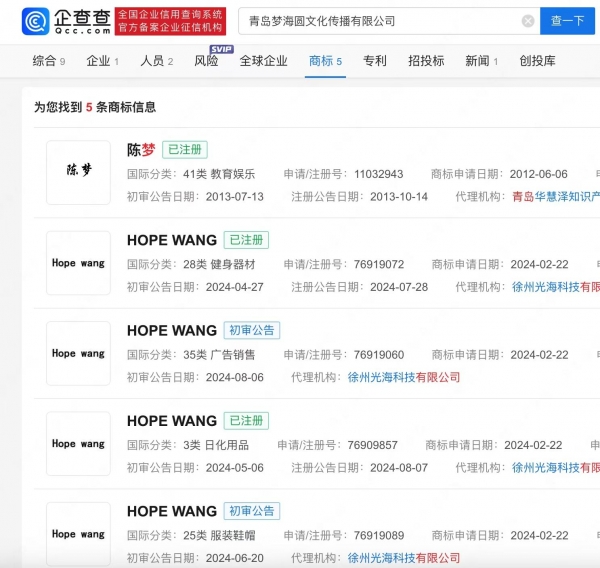Image resolution: width=600 pixels, height=568 pixels.
Task: Open the 陈梦 trademark title link
Action: pyautogui.click(x=141, y=150)
